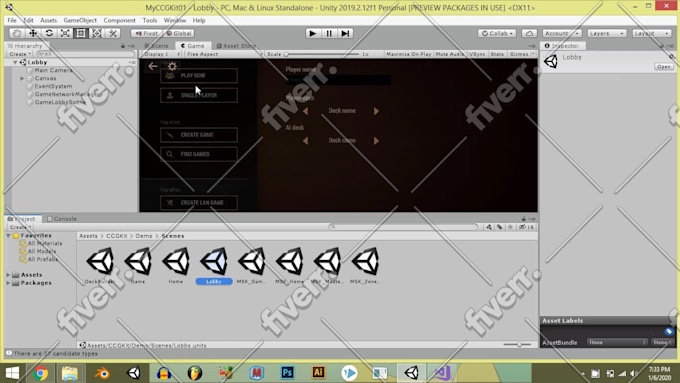Click search by type icon in Project
The height and width of the screenshot is (383, 680).
pos(489,227)
